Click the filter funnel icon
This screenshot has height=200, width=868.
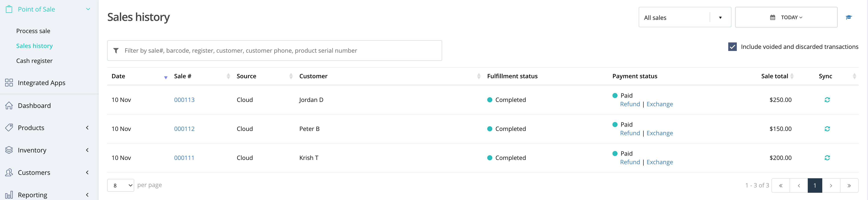click(x=116, y=51)
